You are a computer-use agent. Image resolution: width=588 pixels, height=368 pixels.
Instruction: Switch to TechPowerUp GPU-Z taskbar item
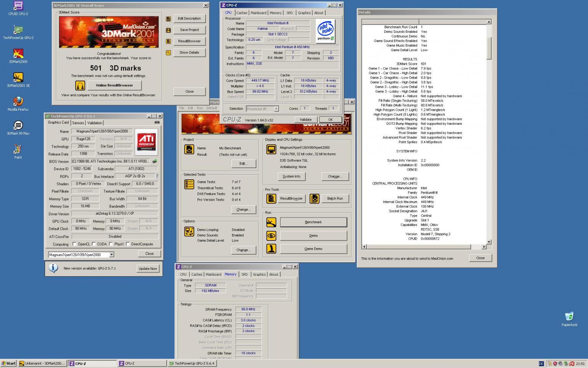pos(192,363)
